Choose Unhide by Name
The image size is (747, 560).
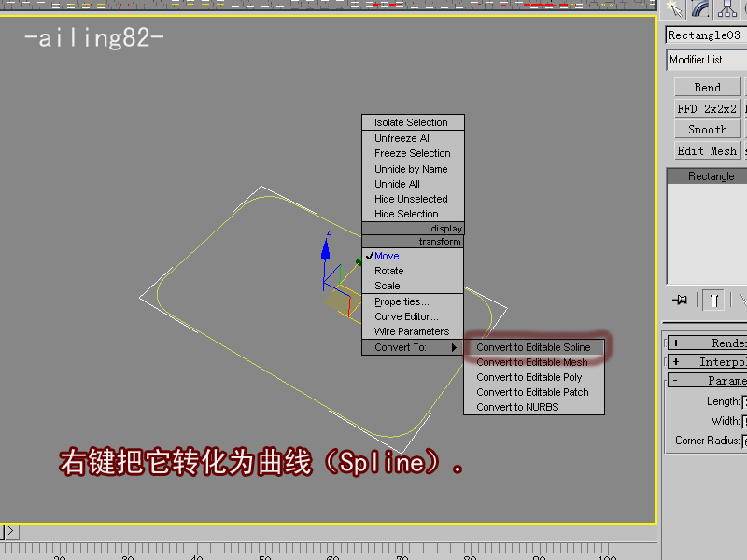pos(413,169)
